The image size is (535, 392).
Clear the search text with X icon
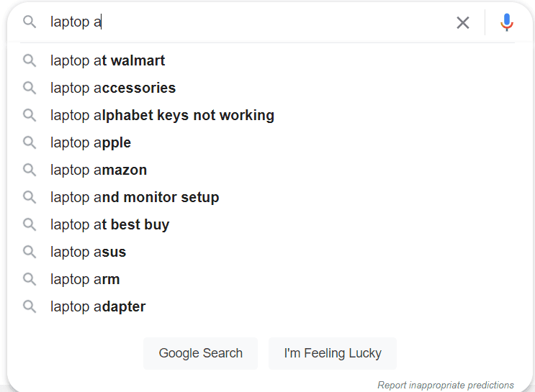coord(463,22)
